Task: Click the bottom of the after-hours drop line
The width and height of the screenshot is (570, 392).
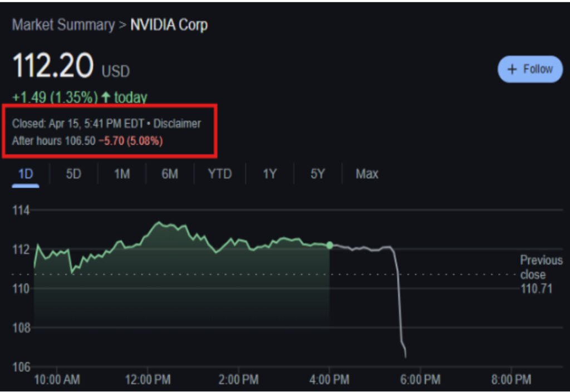Action: (405, 355)
